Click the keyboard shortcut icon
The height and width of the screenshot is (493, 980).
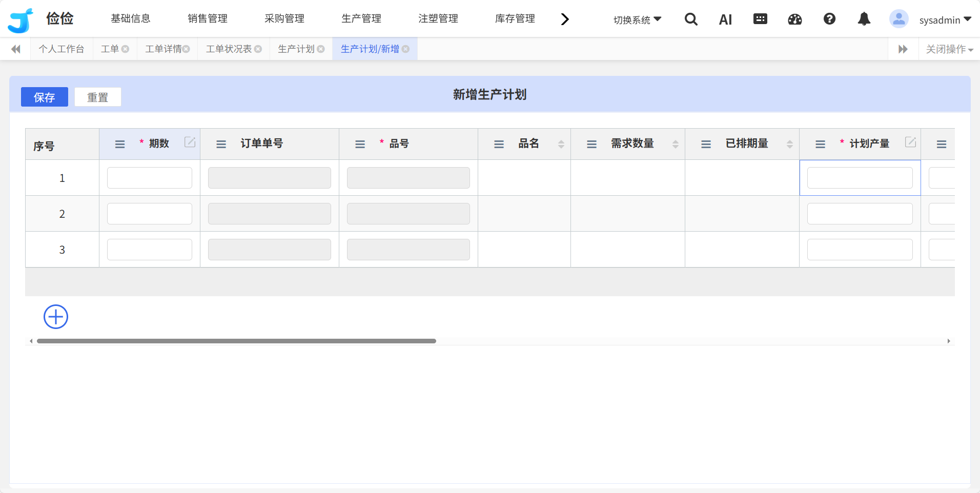[x=760, y=19]
